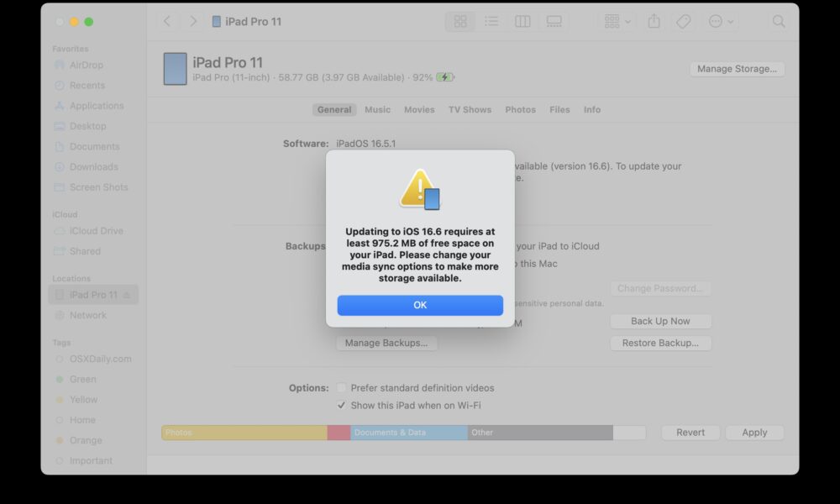Image resolution: width=840 pixels, height=504 pixels.
Task: Open Documents in the sidebar
Action: pos(93,146)
